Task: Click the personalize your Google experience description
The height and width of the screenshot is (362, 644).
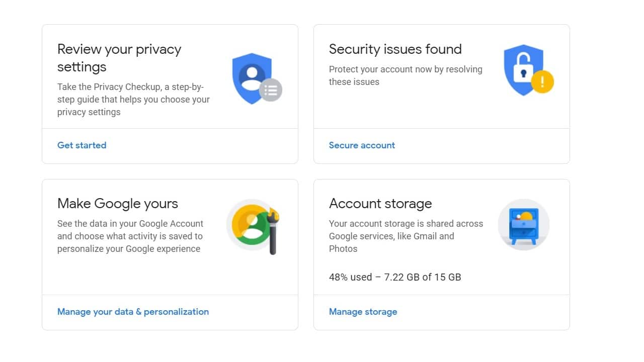Action: coord(130,236)
